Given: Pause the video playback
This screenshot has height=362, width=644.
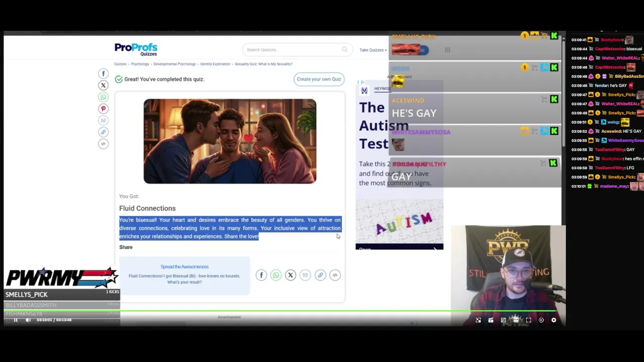Looking at the screenshot, I should click(16, 320).
